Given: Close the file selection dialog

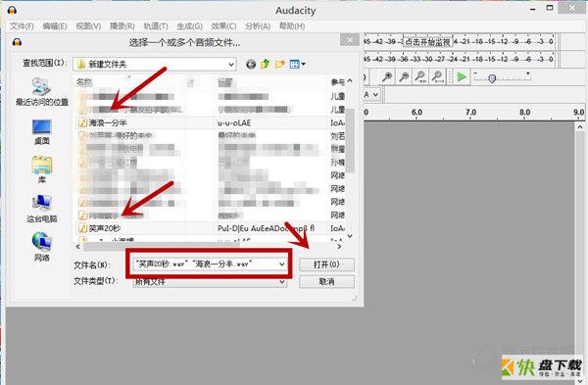Looking at the screenshot, I should tap(350, 40).
